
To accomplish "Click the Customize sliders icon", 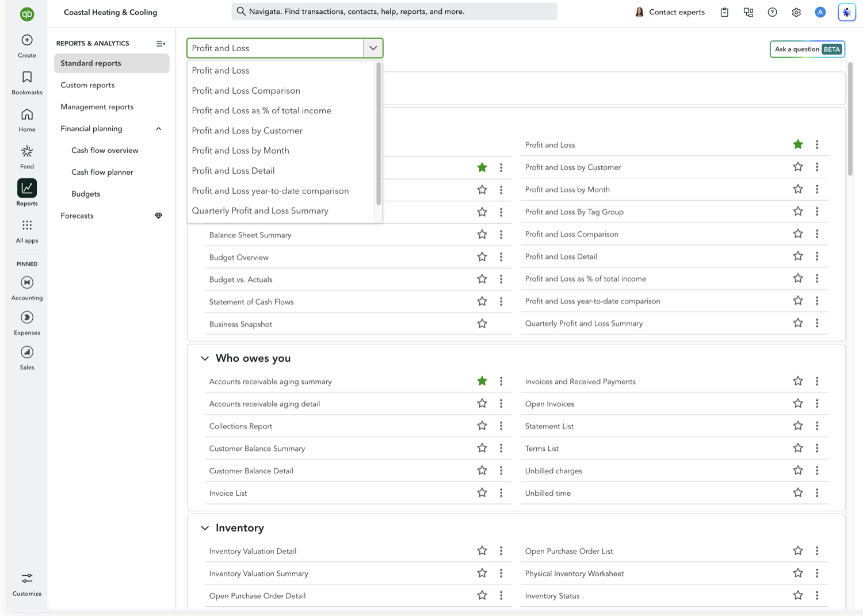I will pos(27,578).
